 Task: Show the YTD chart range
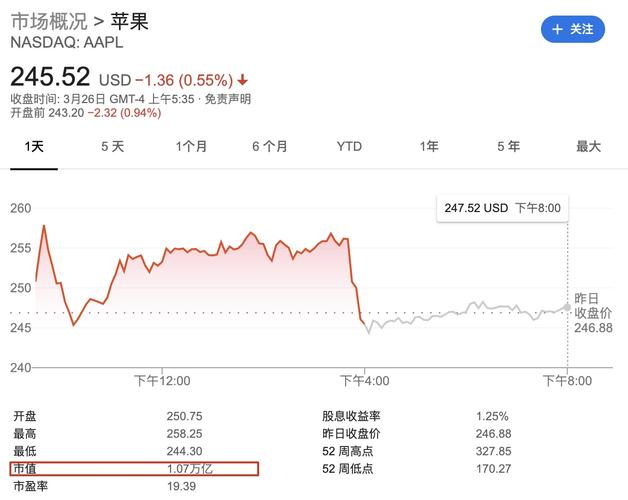(349, 146)
